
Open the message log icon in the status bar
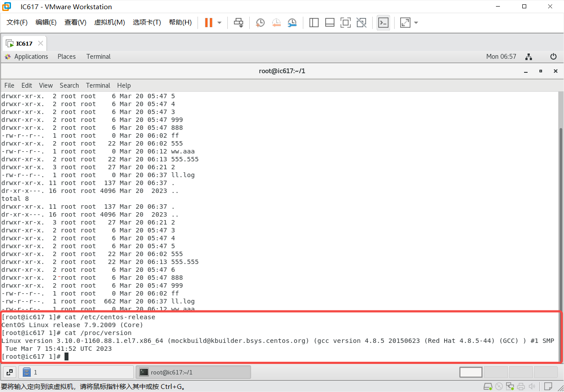pos(548,387)
